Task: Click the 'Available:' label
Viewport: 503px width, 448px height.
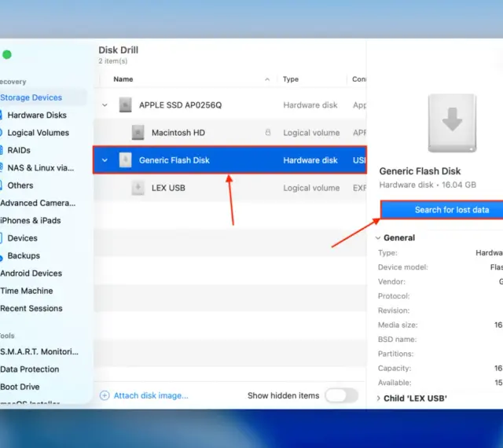Action: [395, 383]
